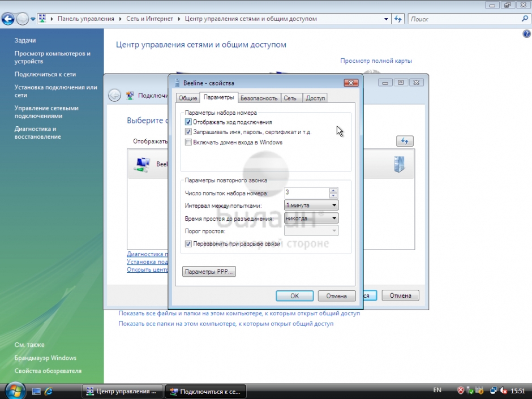Open Время простоя до разъединения dropdown
532x399 pixels.
click(x=311, y=218)
